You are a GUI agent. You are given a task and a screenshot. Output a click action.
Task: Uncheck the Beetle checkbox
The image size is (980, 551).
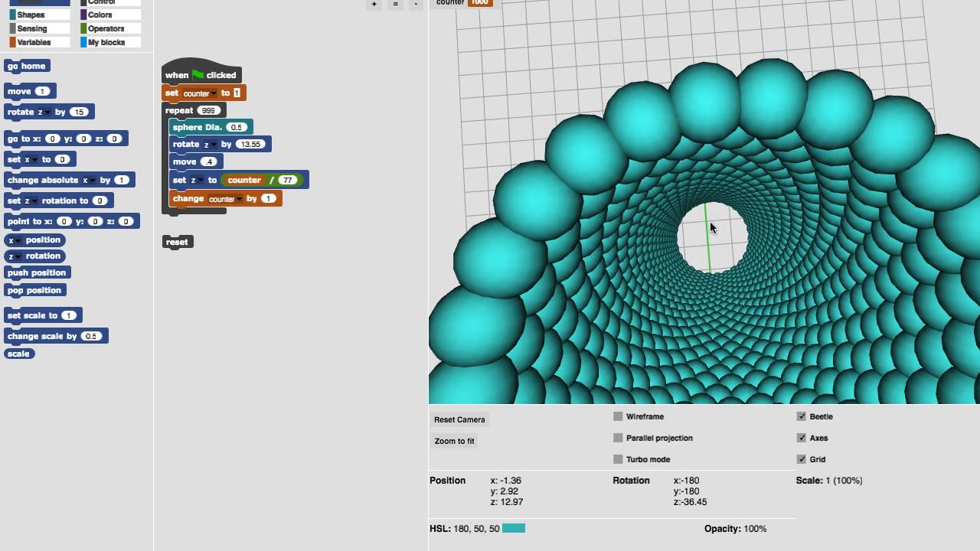click(x=802, y=417)
